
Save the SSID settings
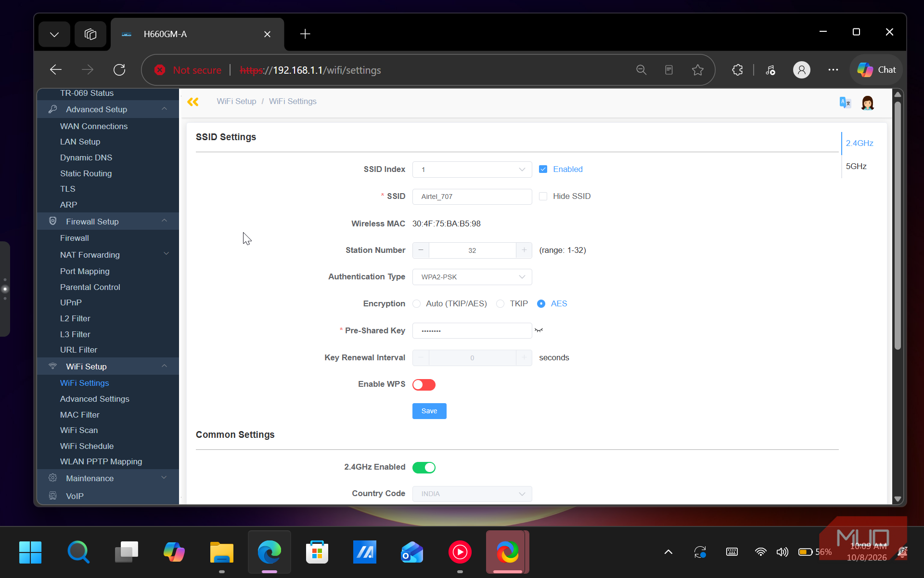point(429,411)
